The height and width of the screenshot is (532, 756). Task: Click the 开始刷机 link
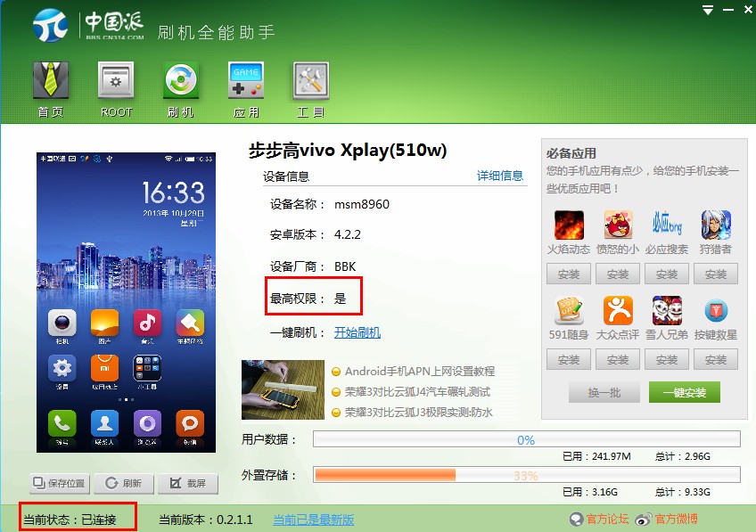(x=357, y=332)
